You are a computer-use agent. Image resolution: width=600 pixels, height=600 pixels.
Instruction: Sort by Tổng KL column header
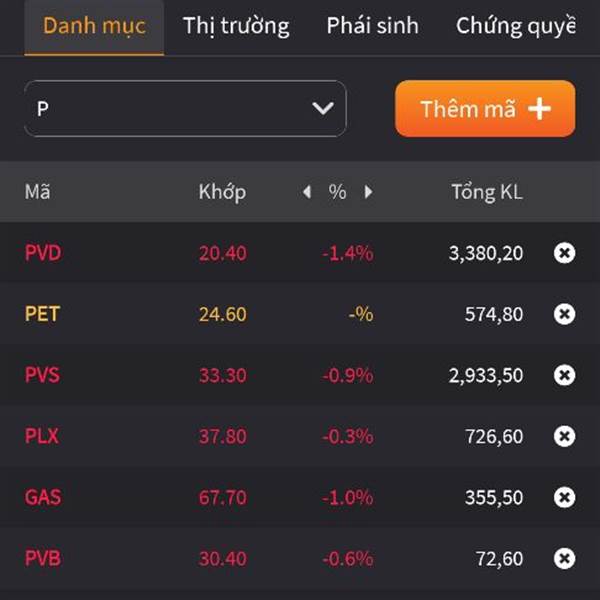[487, 192]
